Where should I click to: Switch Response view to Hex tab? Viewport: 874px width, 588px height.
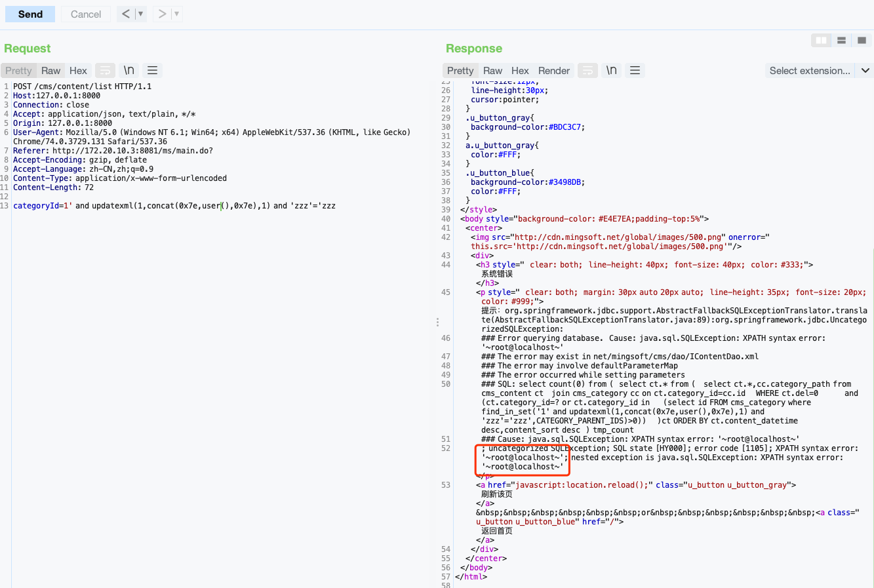pos(520,71)
